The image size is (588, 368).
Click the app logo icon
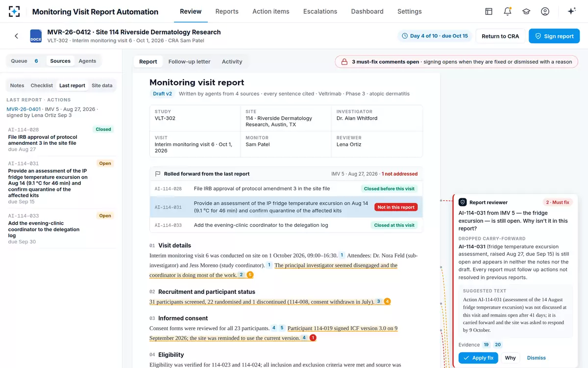tap(15, 11)
